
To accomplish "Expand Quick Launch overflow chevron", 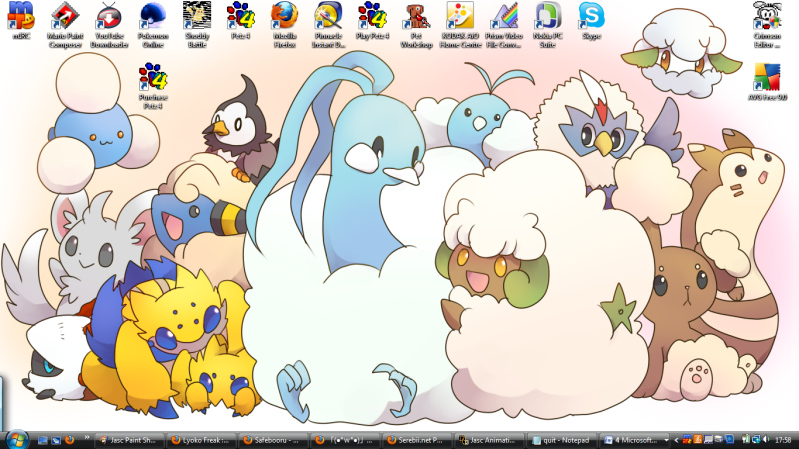I will [87, 437].
